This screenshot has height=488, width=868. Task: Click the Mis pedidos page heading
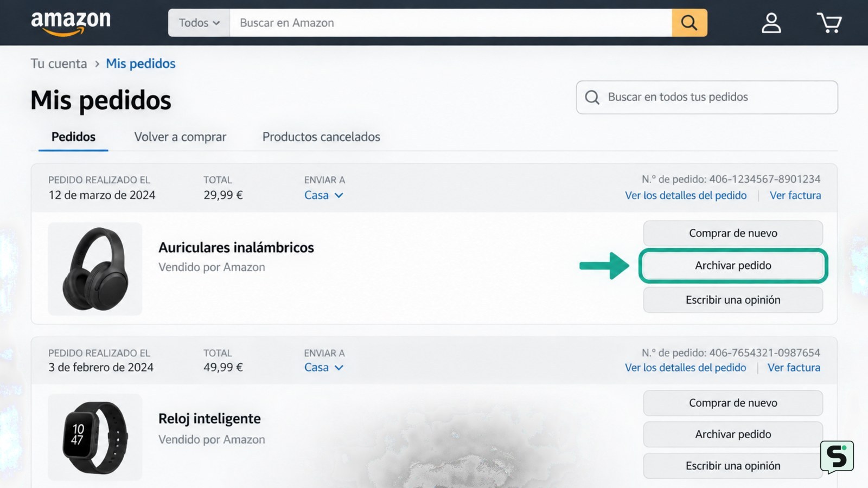point(101,100)
